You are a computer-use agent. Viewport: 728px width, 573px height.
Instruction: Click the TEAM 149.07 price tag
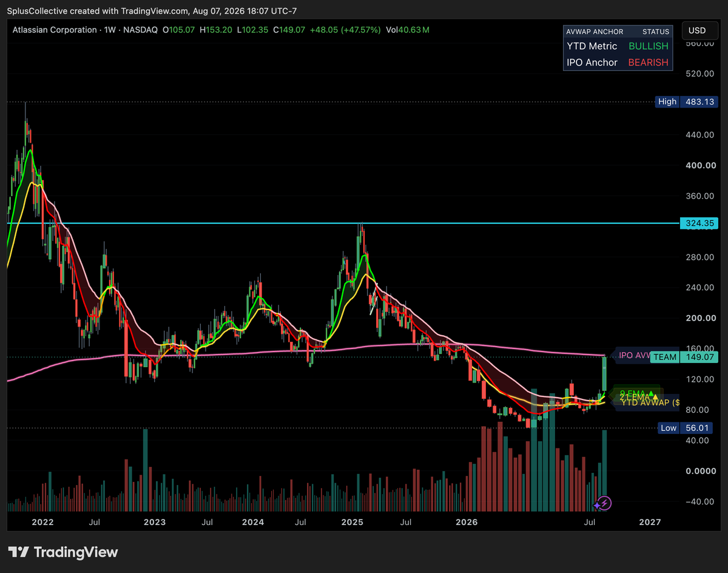pos(684,357)
